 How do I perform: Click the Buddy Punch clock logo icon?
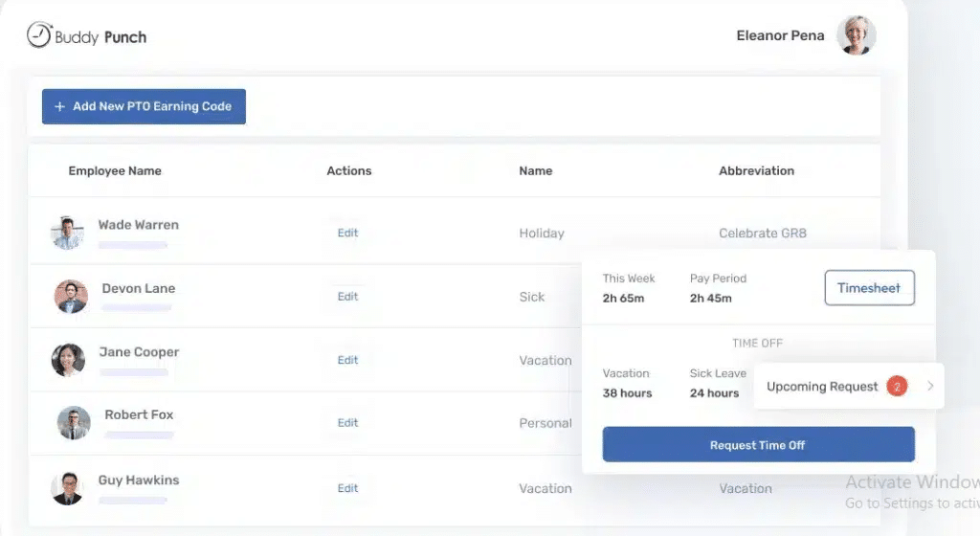coord(38,35)
